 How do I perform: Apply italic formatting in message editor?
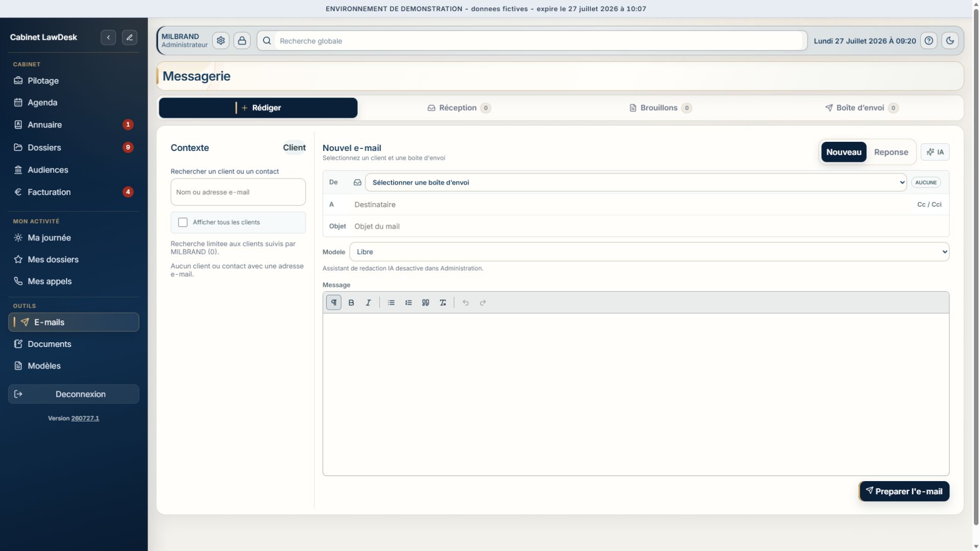point(368,303)
